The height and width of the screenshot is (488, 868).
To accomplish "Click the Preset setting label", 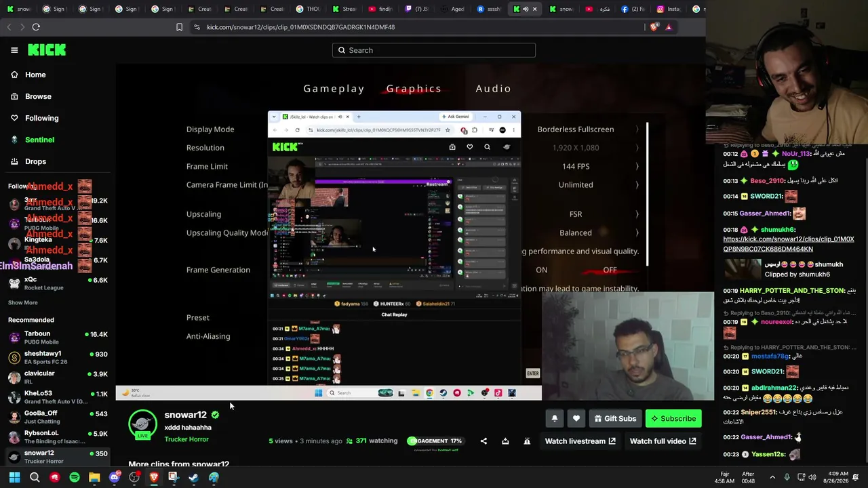I will pos(198,318).
